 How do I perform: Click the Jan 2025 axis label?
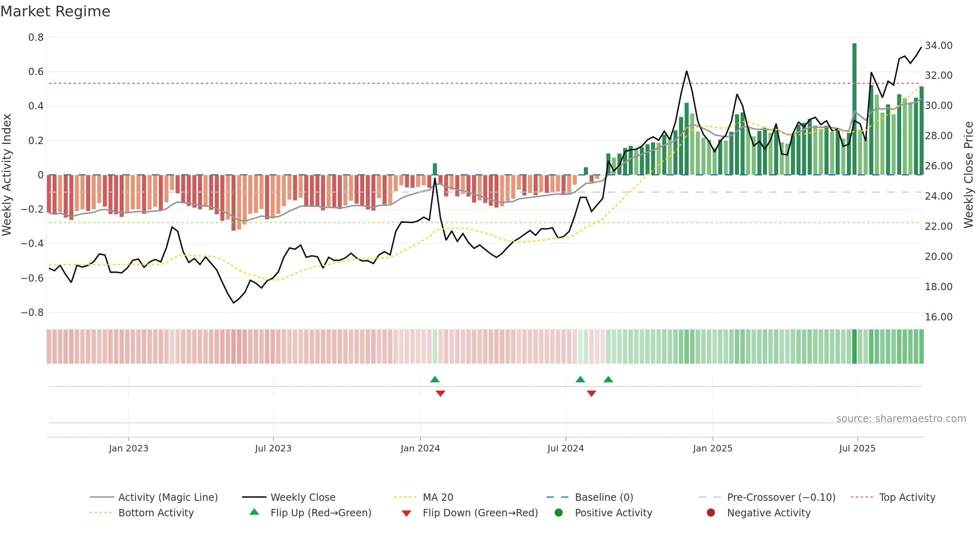coord(713,449)
